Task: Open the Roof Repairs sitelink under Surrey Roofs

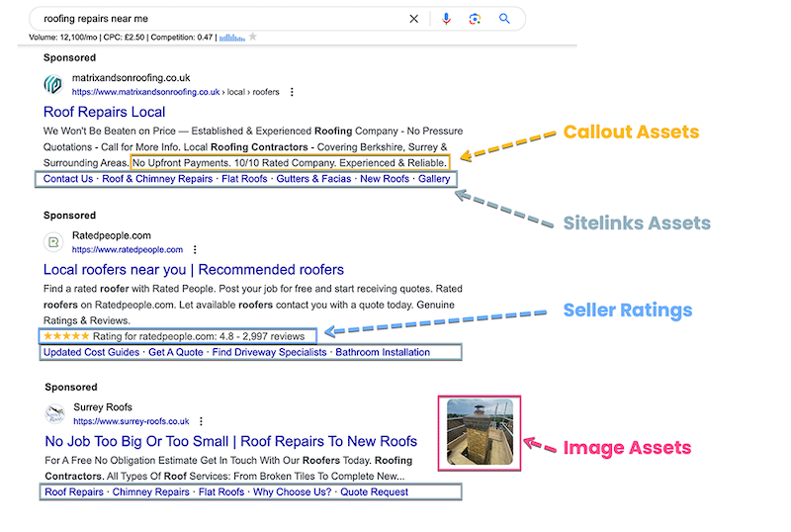Action: (x=74, y=492)
